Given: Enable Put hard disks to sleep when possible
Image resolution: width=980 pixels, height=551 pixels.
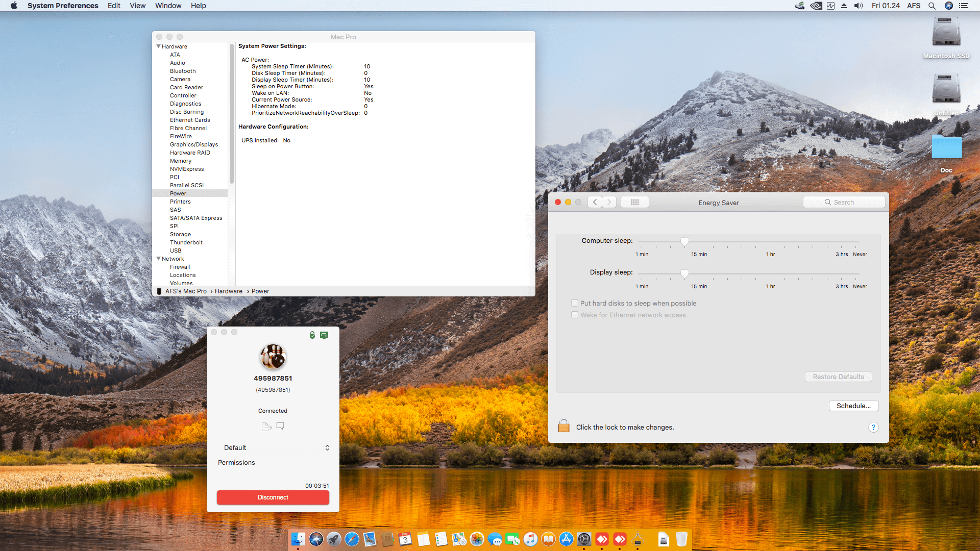Looking at the screenshot, I should 575,303.
